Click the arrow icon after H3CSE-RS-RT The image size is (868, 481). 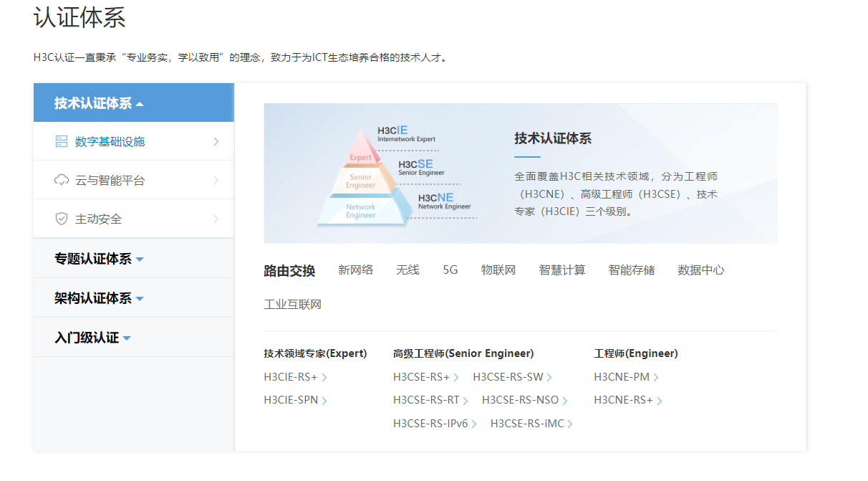[x=466, y=401]
